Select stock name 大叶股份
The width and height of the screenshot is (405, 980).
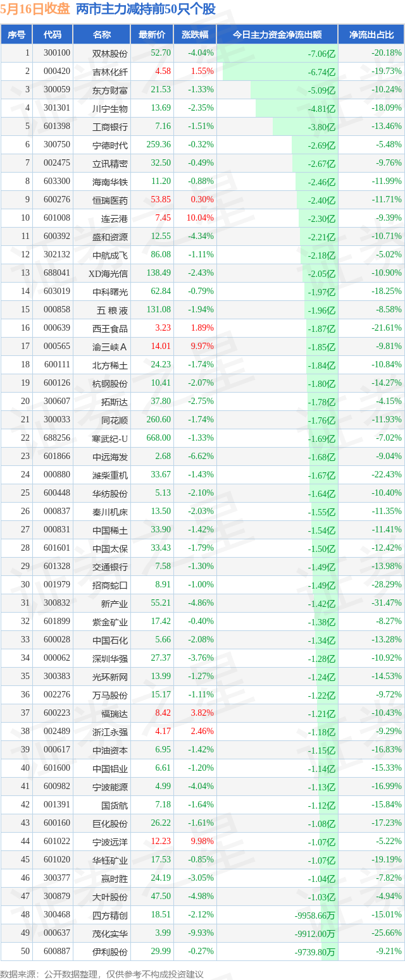coord(110,897)
